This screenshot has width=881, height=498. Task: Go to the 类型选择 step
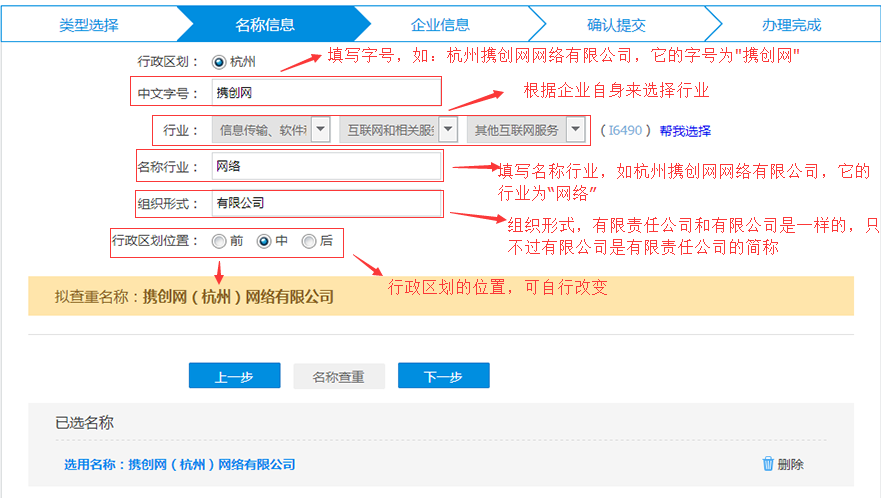coord(88,24)
